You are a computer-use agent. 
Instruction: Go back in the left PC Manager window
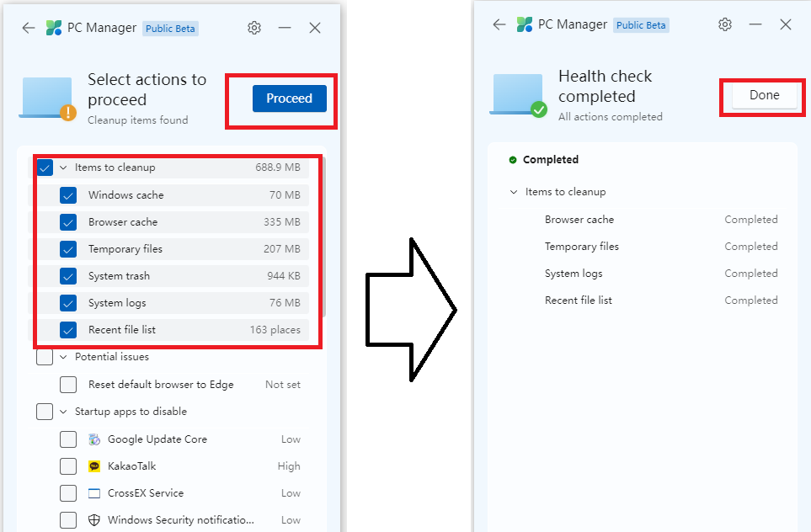click(x=29, y=28)
